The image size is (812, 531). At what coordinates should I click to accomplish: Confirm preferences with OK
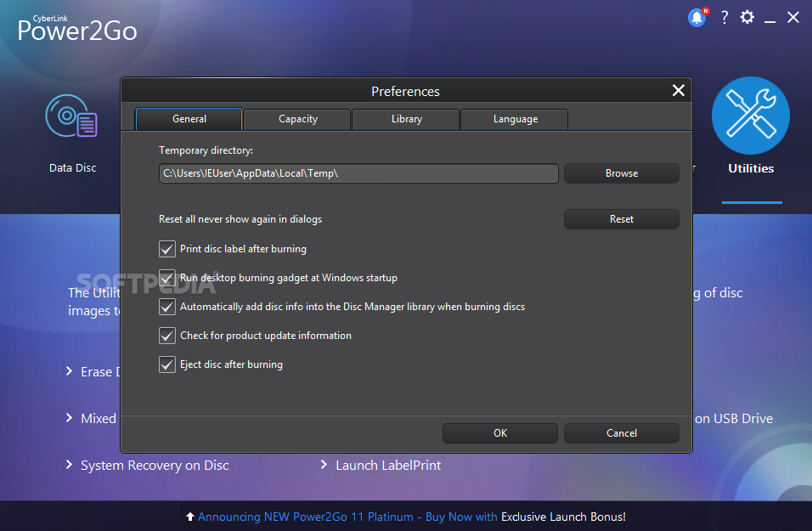pyautogui.click(x=500, y=433)
